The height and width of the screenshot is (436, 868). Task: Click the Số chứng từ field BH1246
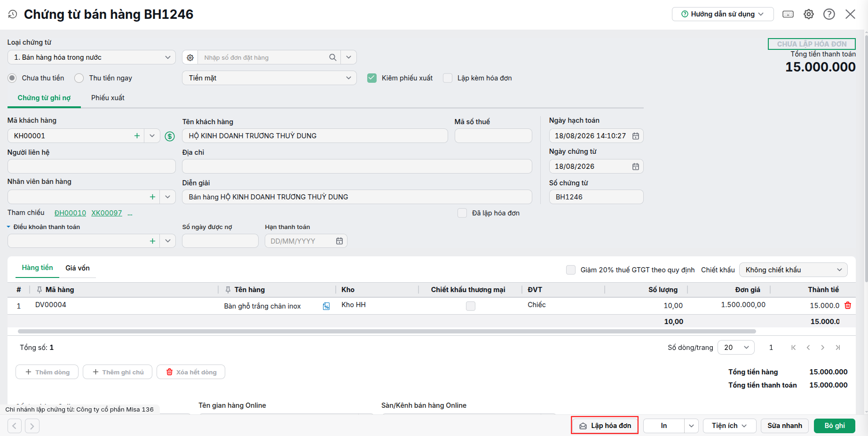click(596, 197)
